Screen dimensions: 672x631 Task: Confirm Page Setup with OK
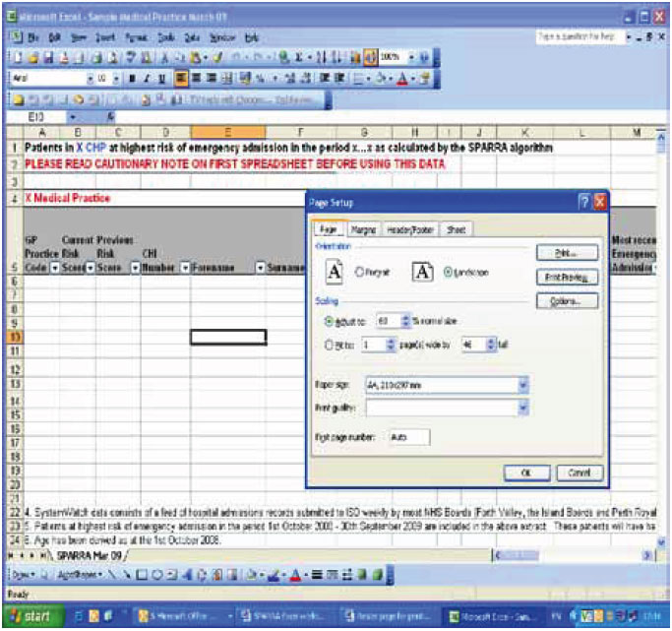point(526,473)
